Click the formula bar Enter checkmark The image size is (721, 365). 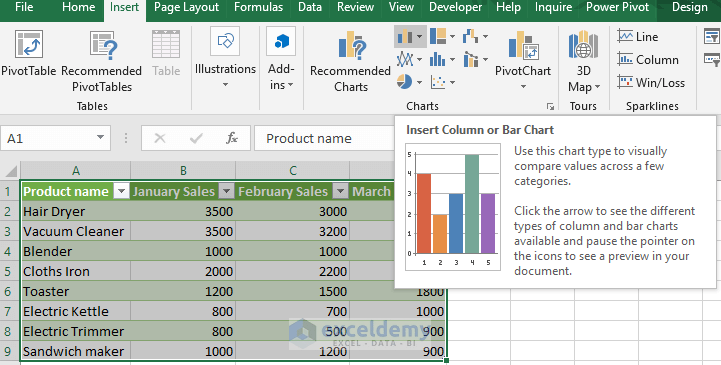pos(196,138)
